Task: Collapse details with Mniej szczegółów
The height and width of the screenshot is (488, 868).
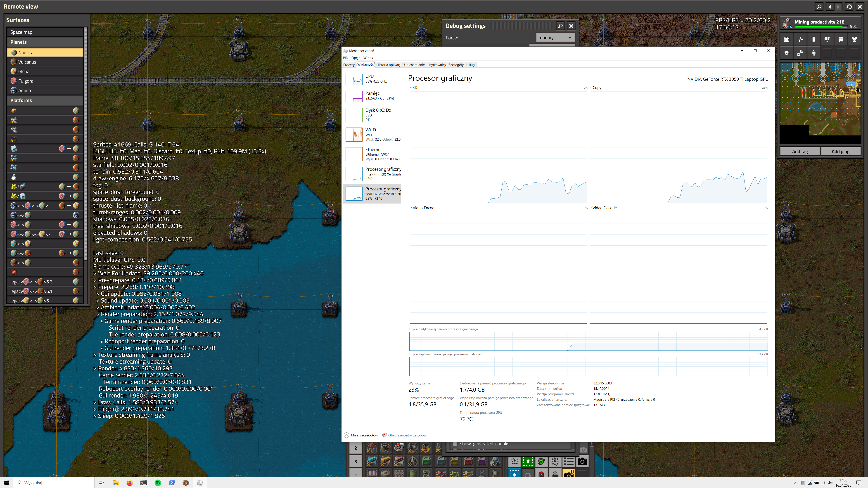Action: click(x=361, y=435)
